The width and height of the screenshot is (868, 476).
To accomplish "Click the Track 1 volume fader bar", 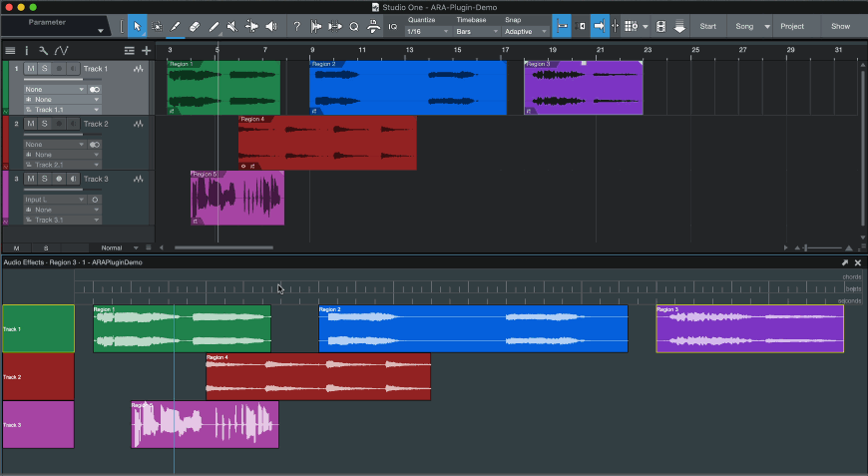I will pyautogui.click(x=53, y=79).
